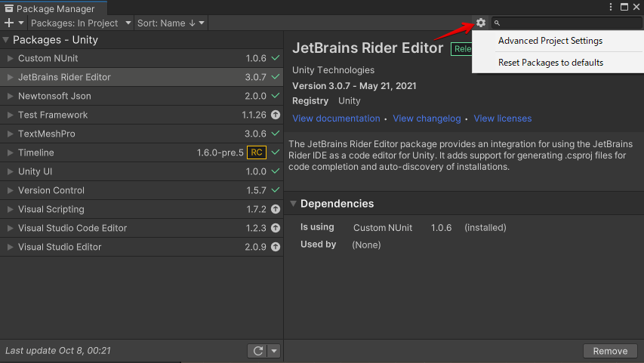Select Timeline package row

[142, 152]
